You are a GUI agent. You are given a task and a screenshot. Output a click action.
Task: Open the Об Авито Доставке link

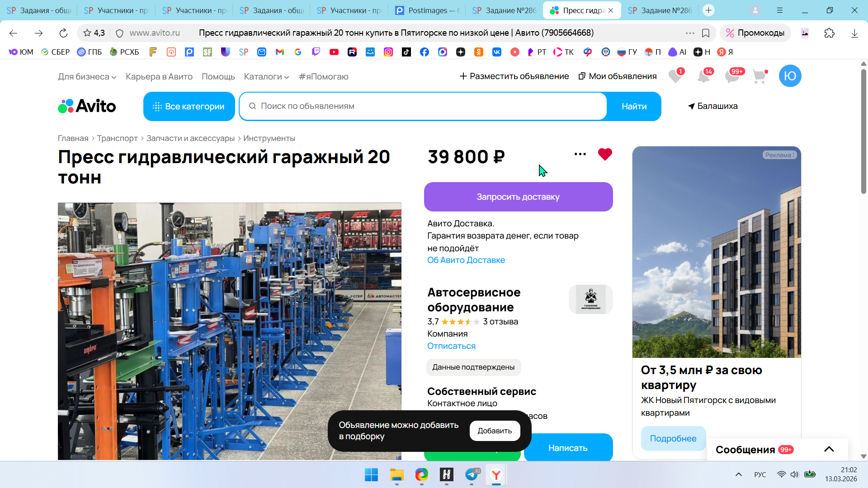(466, 260)
